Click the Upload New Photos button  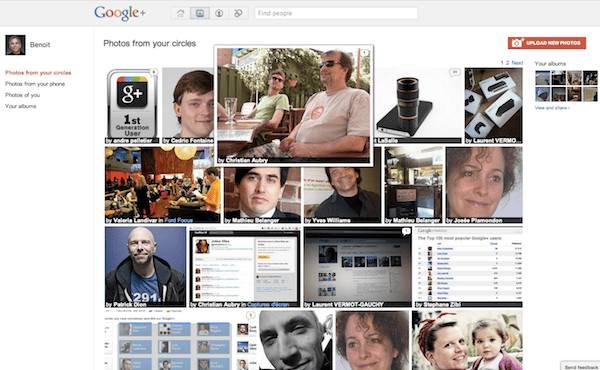pos(547,43)
